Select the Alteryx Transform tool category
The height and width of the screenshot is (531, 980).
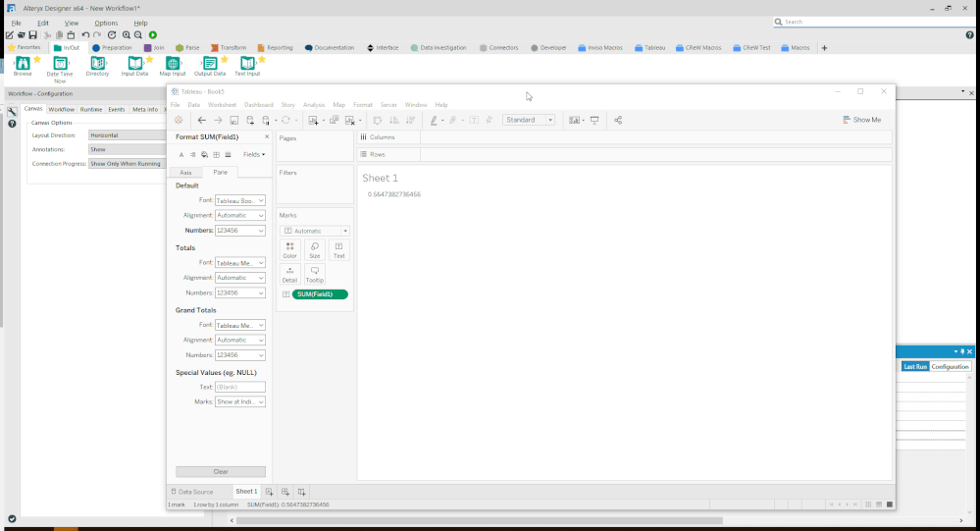tap(229, 47)
